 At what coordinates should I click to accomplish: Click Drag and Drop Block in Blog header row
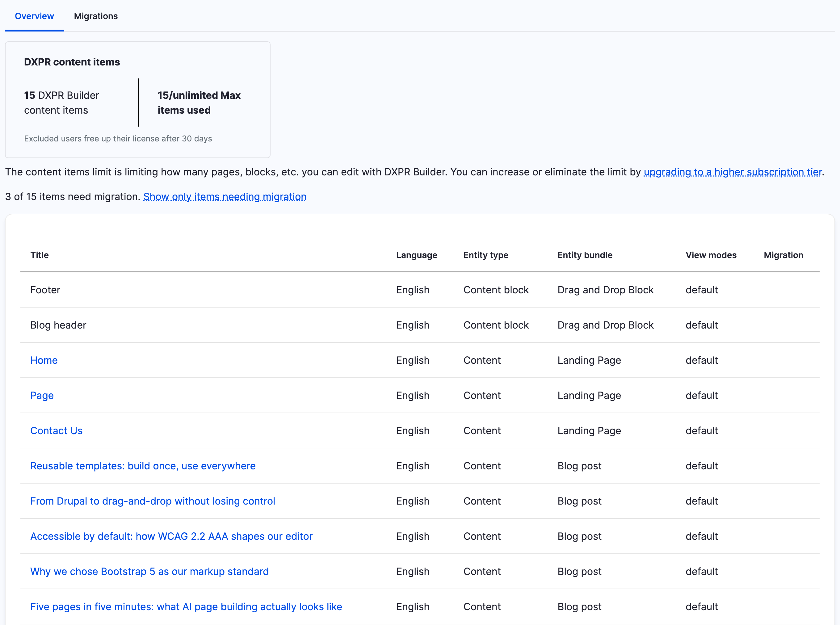tap(605, 325)
